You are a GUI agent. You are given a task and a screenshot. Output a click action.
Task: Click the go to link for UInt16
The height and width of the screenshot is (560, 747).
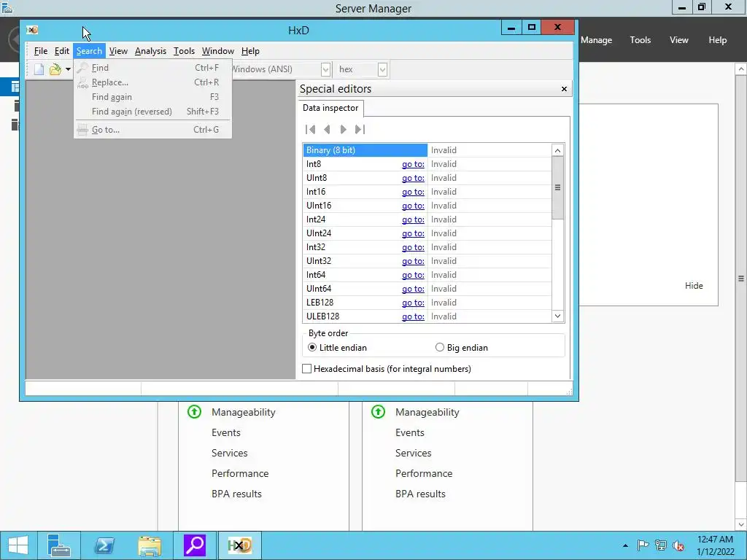413,206
